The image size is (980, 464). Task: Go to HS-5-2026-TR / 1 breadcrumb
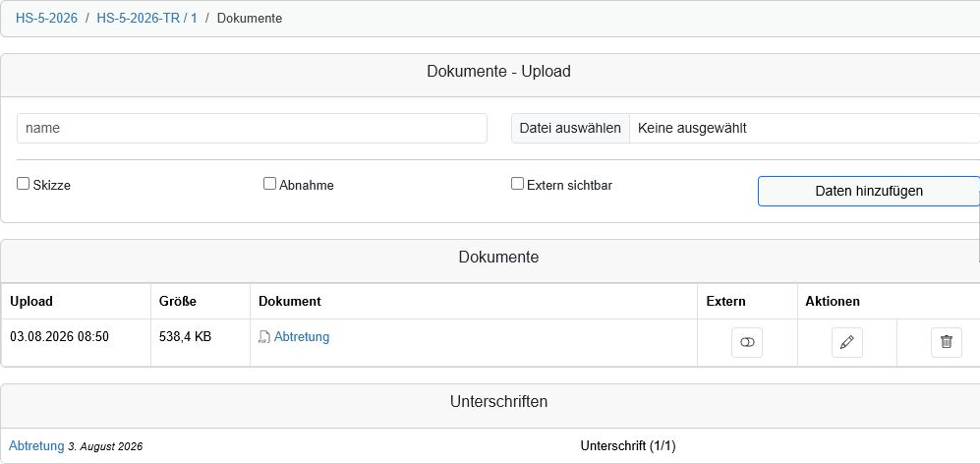click(146, 18)
